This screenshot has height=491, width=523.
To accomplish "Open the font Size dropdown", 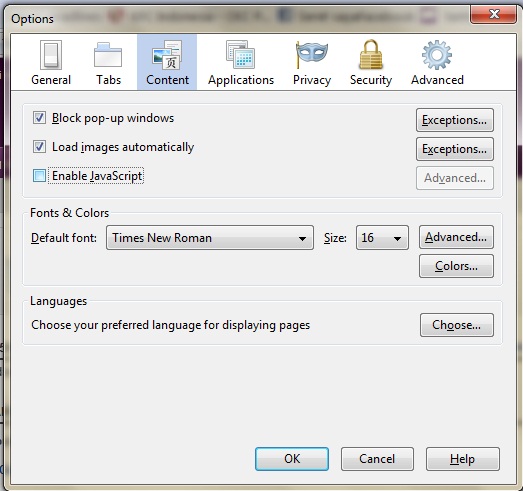I will pos(382,238).
